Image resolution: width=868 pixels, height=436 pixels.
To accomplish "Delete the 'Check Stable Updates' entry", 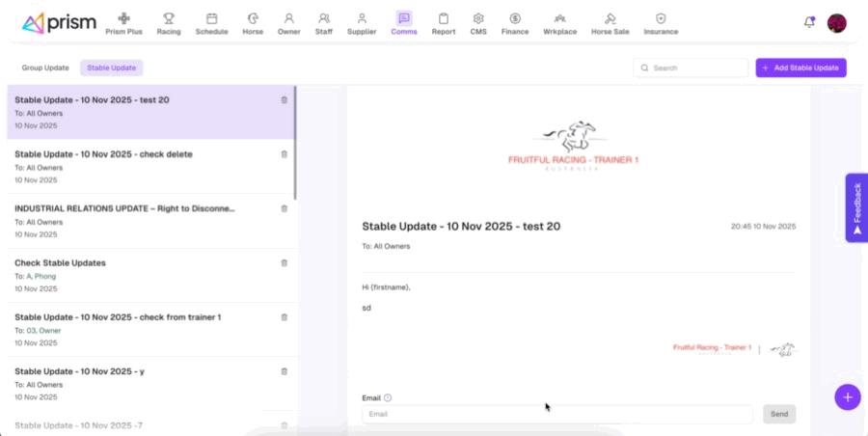I will 284,262.
